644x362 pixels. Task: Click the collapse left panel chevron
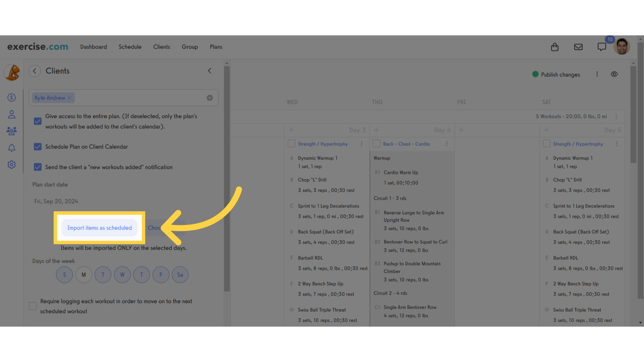tap(210, 71)
